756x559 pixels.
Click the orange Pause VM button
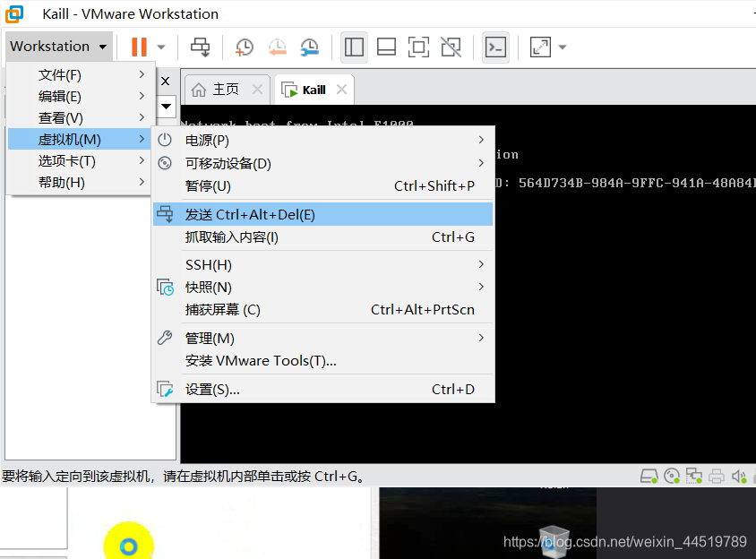139,47
